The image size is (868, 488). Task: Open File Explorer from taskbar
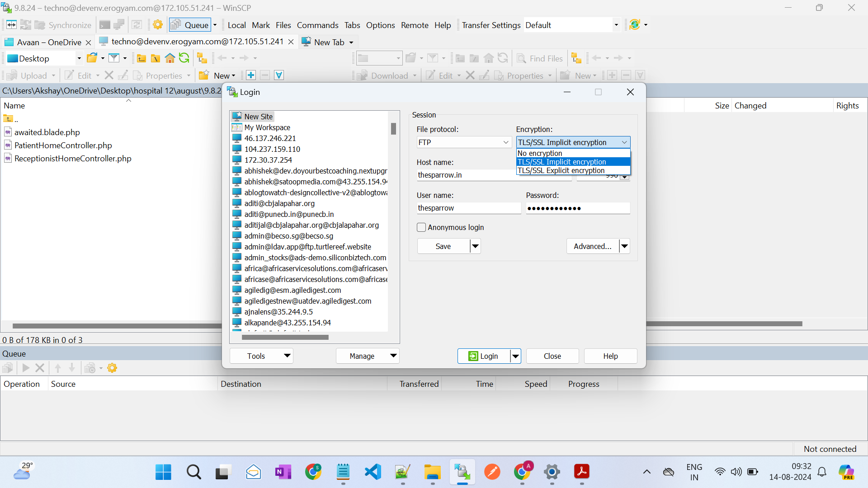[x=433, y=472]
